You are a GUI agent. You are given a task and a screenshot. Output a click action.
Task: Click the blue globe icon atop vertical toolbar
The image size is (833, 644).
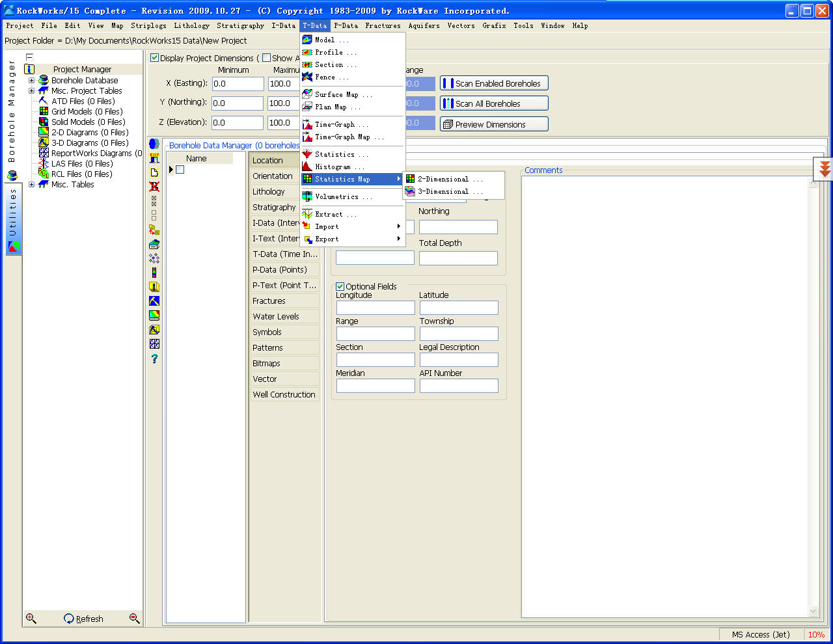tap(154, 144)
